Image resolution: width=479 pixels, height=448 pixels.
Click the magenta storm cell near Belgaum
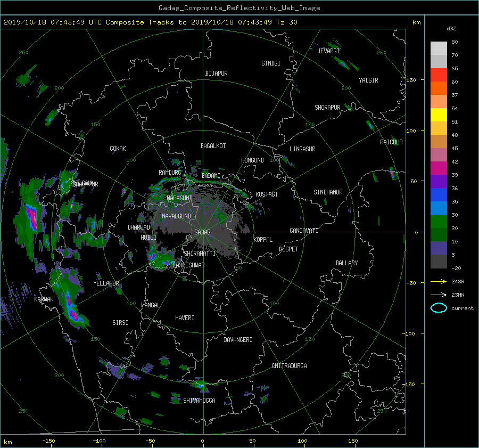point(31,216)
